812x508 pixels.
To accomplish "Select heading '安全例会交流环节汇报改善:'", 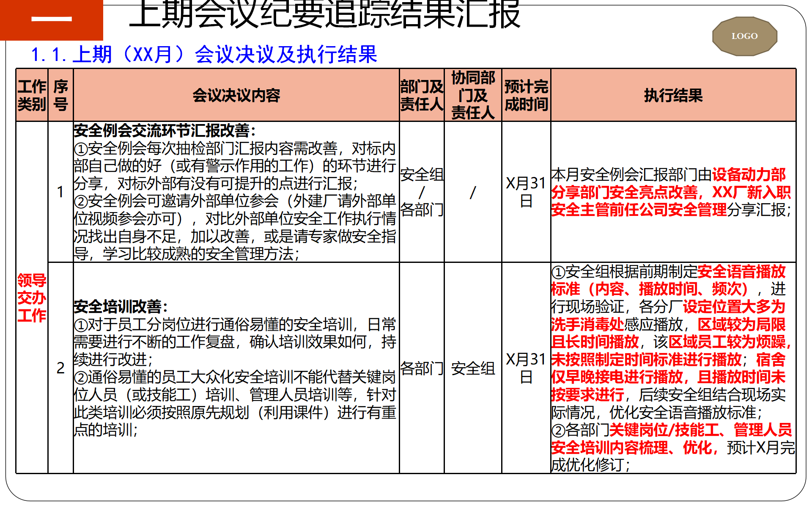I will click(x=165, y=130).
